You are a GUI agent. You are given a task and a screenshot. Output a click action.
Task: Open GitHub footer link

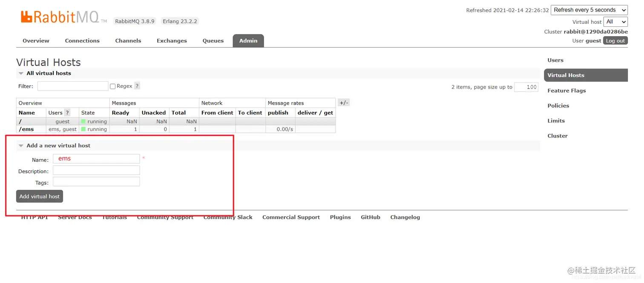pyautogui.click(x=371, y=217)
